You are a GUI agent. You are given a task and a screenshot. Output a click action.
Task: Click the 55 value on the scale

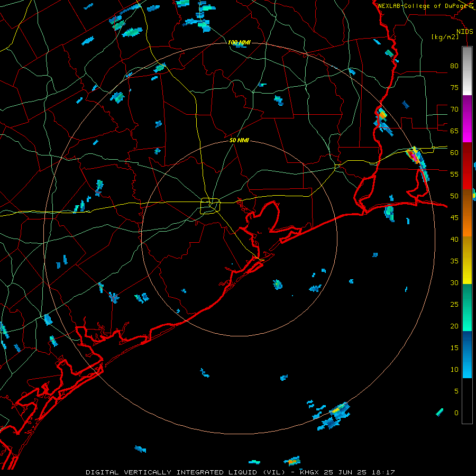[454, 174]
